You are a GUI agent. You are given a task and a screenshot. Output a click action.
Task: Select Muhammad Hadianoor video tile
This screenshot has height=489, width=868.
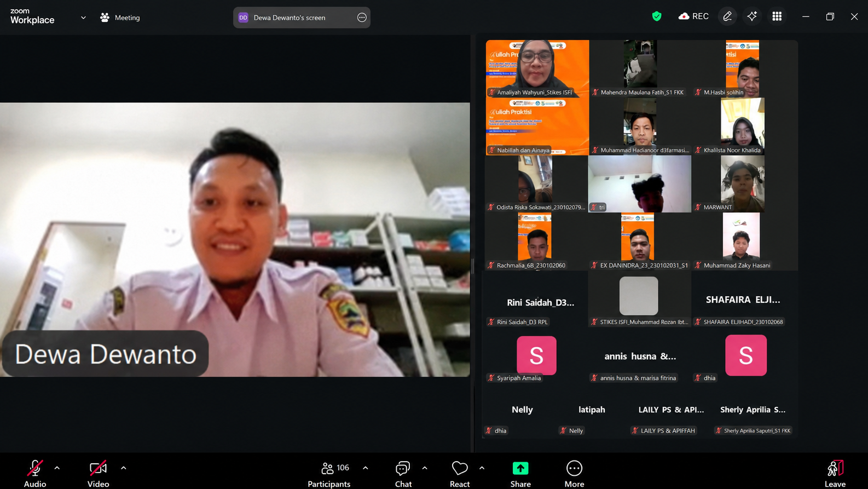[x=640, y=126]
